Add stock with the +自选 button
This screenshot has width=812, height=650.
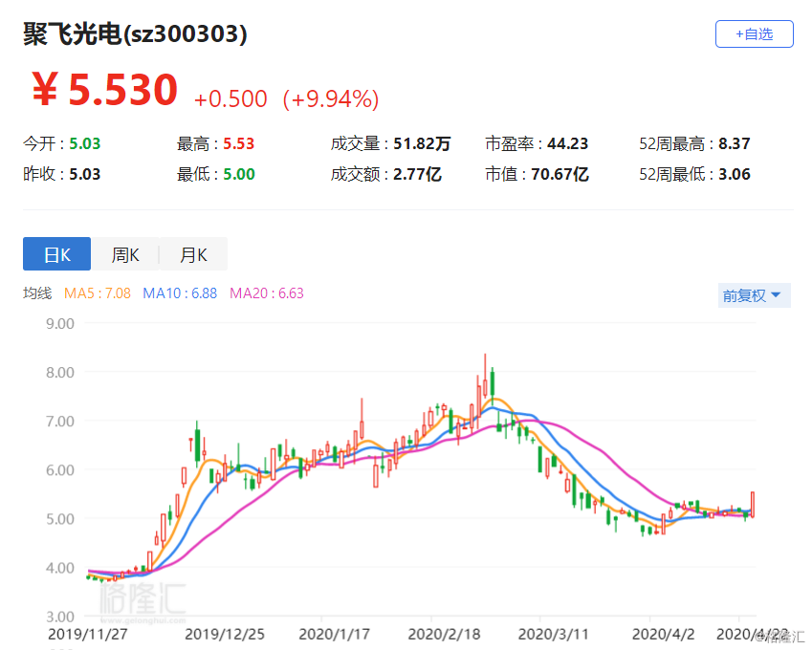(x=754, y=34)
